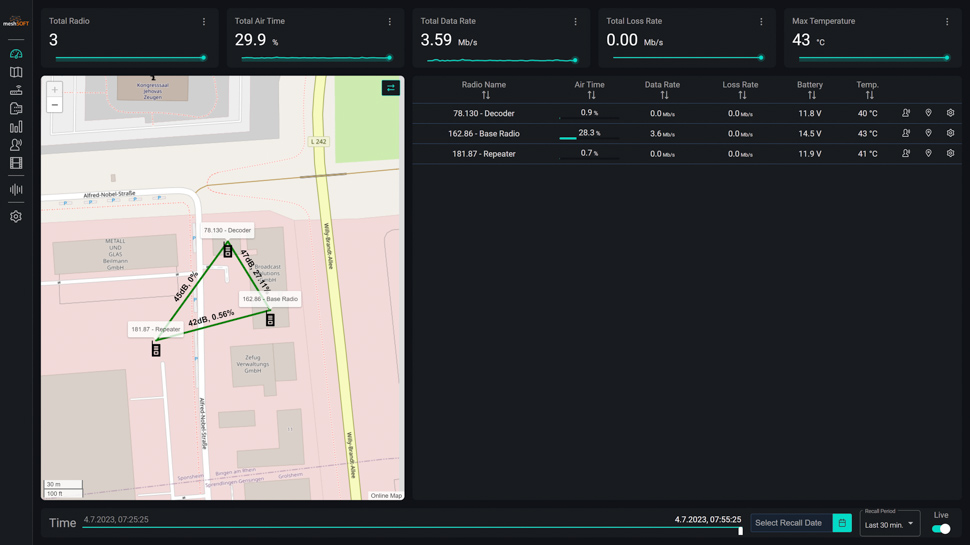Select the 78.130 - Decoder table row name
This screenshot has height=545, width=970.
(x=484, y=113)
